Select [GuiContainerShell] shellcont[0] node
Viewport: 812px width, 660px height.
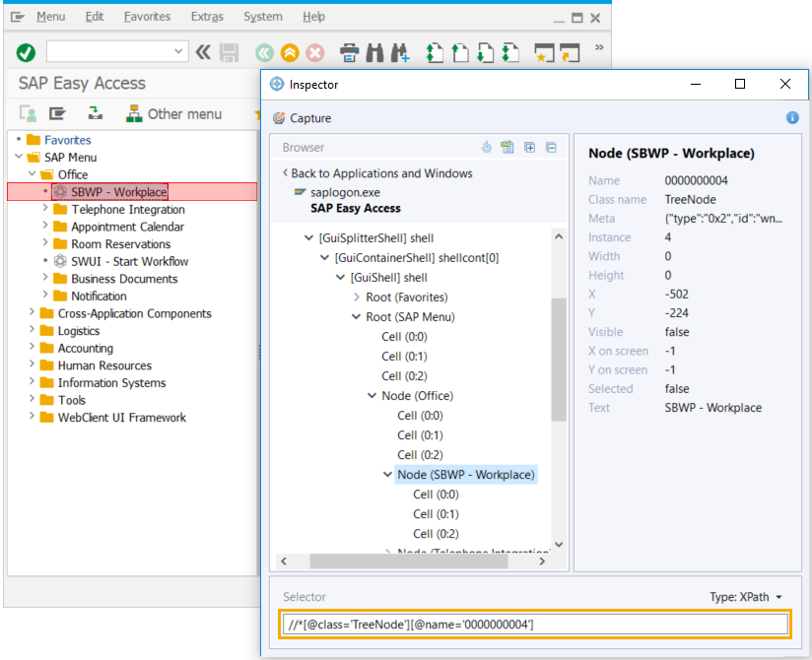(x=417, y=258)
